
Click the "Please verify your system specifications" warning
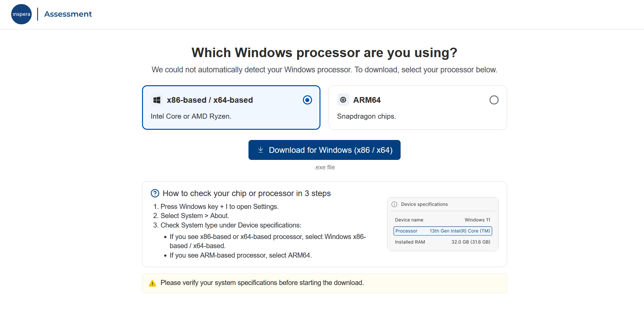click(x=262, y=283)
